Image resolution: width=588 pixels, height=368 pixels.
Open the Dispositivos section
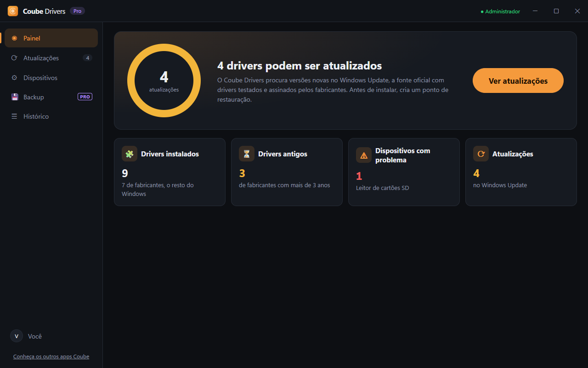tap(51, 78)
